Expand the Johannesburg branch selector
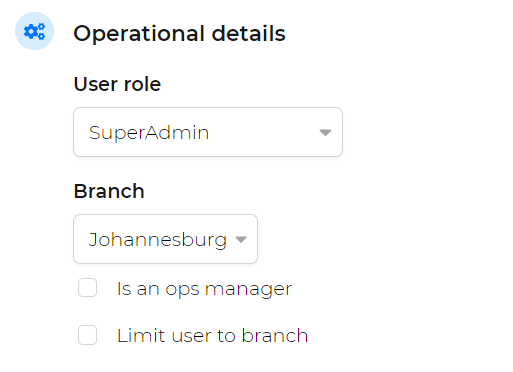This screenshot has width=513, height=372. point(165,239)
